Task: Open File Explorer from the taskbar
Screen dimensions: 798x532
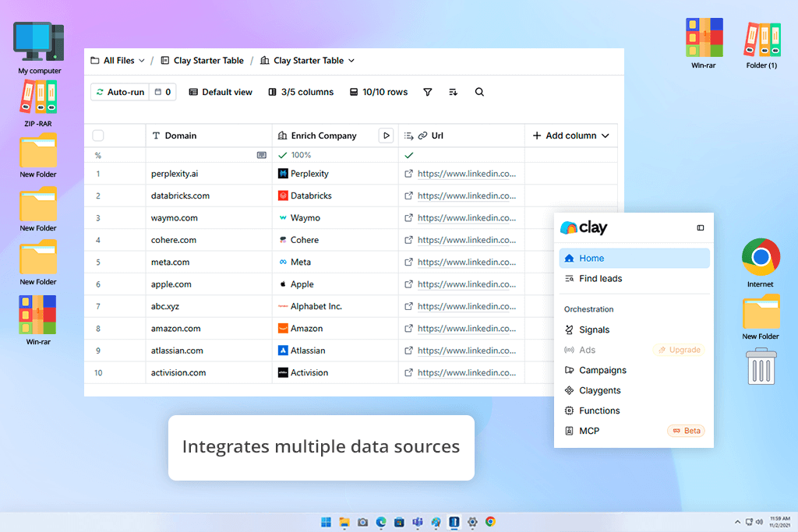Action: pyautogui.click(x=344, y=522)
